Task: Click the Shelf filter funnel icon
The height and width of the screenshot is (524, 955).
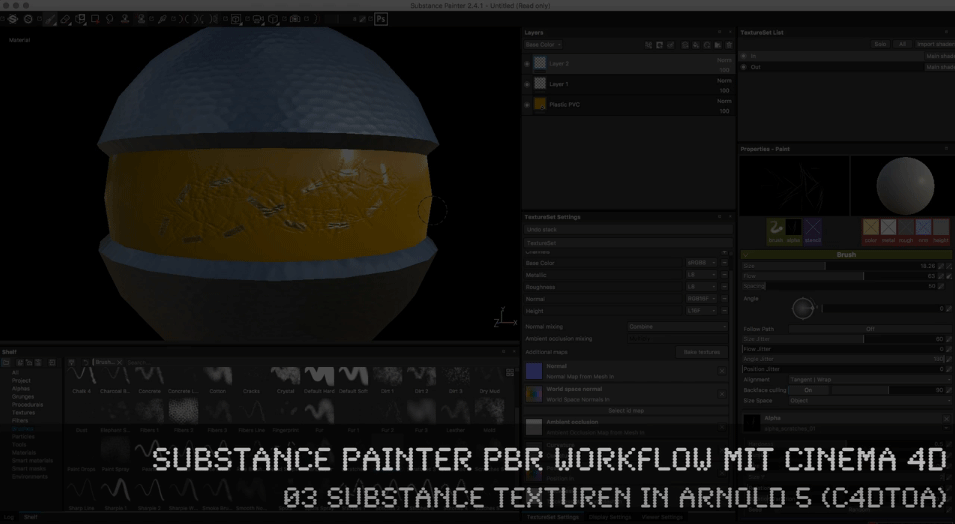Action: tap(71, 363)
